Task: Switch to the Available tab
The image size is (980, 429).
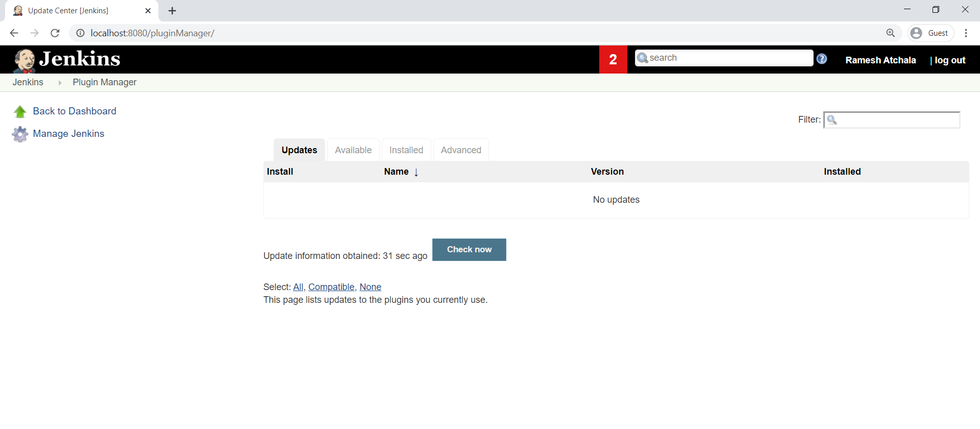Action: (x=353, y=150)
